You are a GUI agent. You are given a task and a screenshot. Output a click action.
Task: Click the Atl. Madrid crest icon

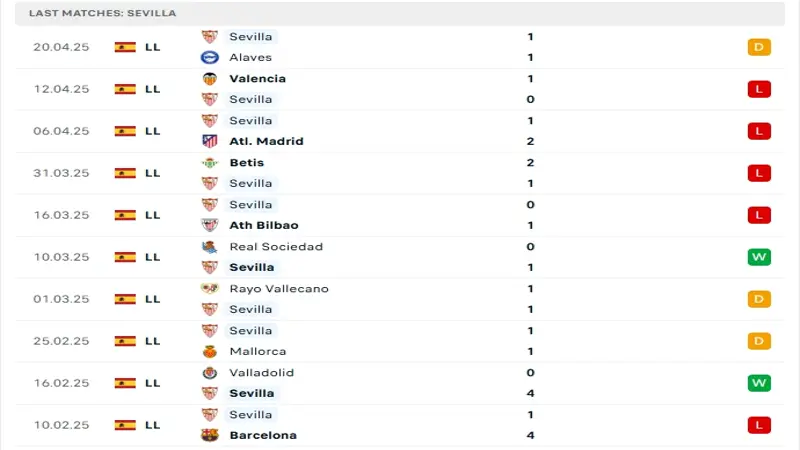pos(210,141)
